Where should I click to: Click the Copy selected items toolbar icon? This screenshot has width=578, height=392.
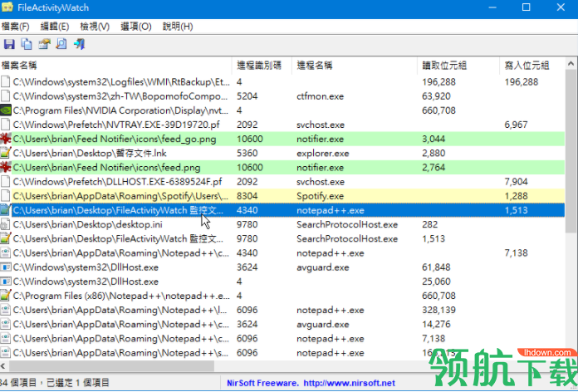click(x=27, y=44)
